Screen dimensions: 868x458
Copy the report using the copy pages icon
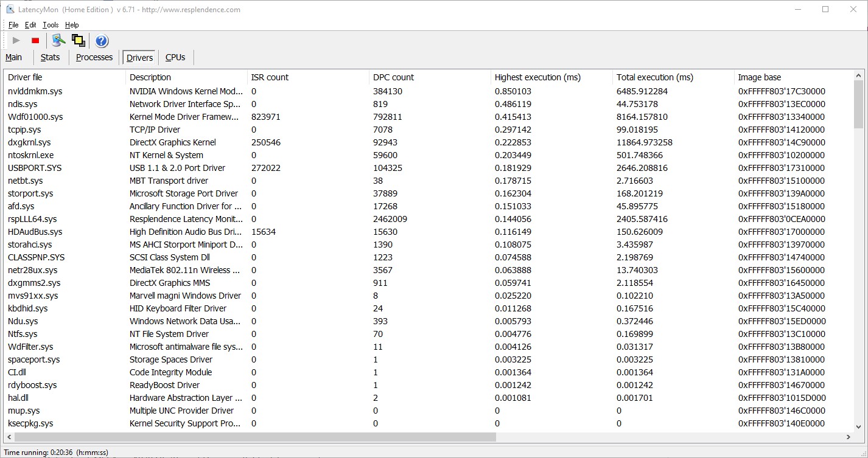78,39
